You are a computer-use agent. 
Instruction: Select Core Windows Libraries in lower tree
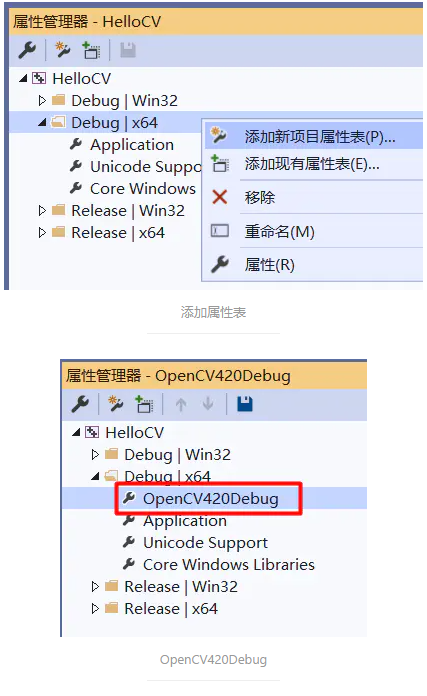click(x=229, y=565)
